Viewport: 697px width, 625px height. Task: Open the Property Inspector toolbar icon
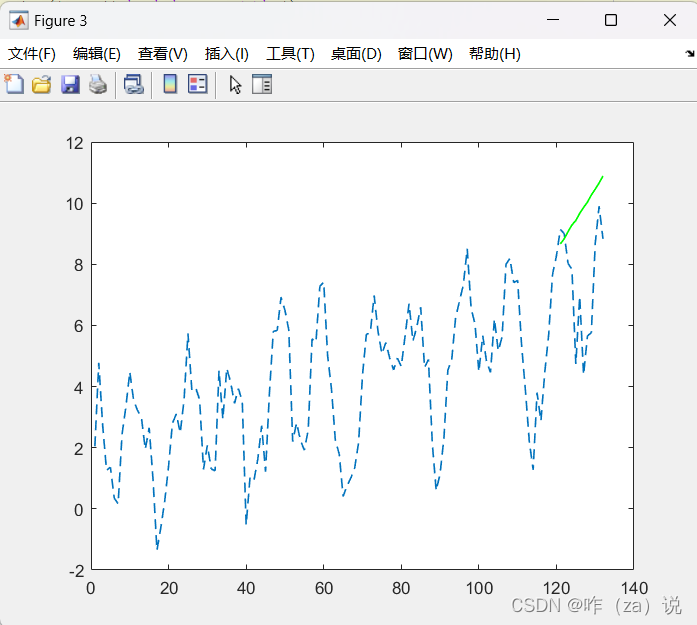coord(262,84)
